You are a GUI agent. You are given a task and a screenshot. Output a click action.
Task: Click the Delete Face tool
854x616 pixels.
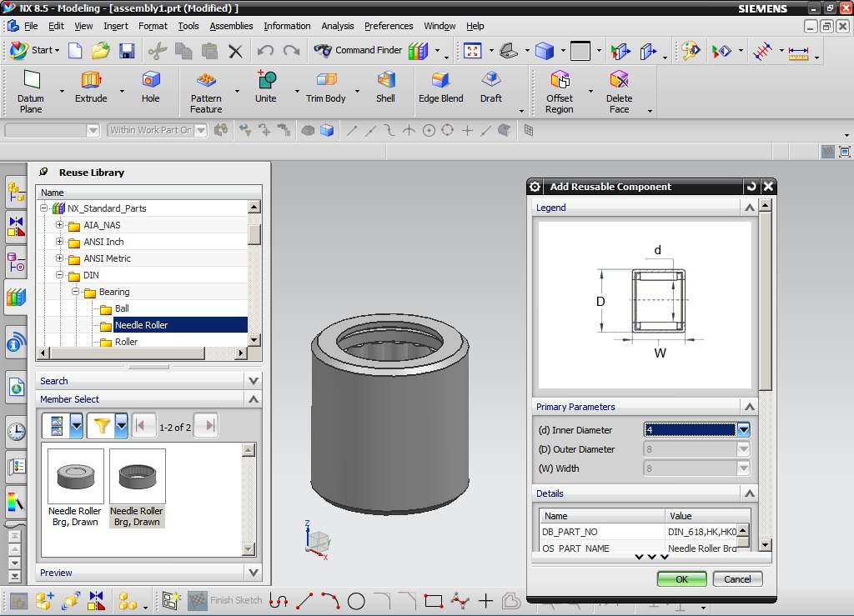[620, 92]
